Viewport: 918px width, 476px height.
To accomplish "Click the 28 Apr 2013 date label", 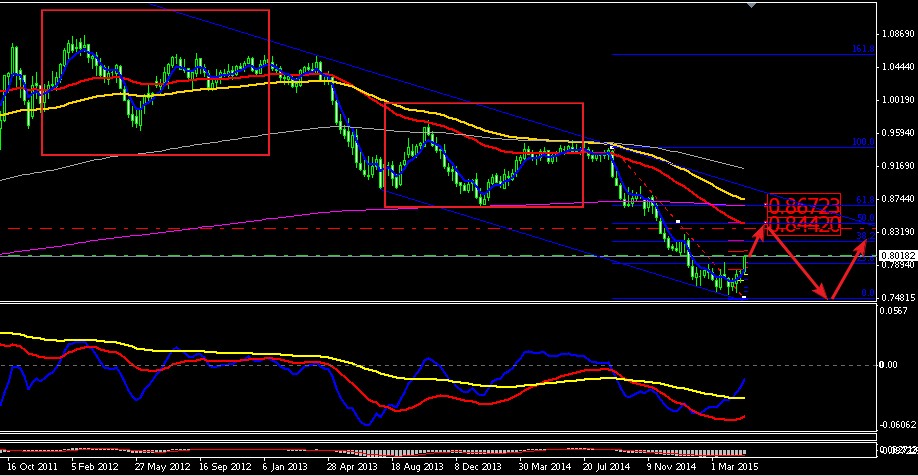I will pyautogui.click(x=352, y=467).
